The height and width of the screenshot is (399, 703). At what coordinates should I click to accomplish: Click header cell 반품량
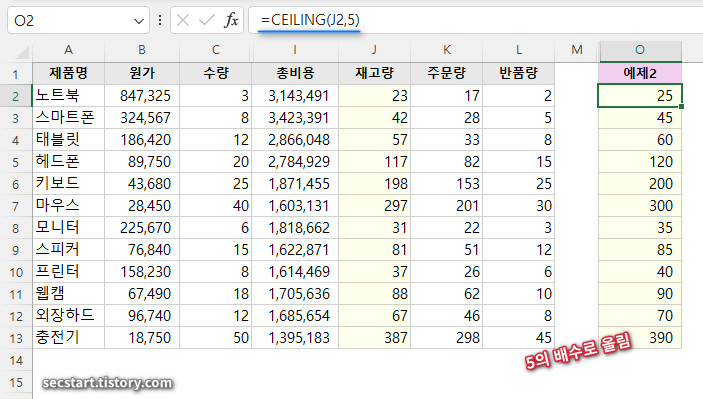point(518,74)
